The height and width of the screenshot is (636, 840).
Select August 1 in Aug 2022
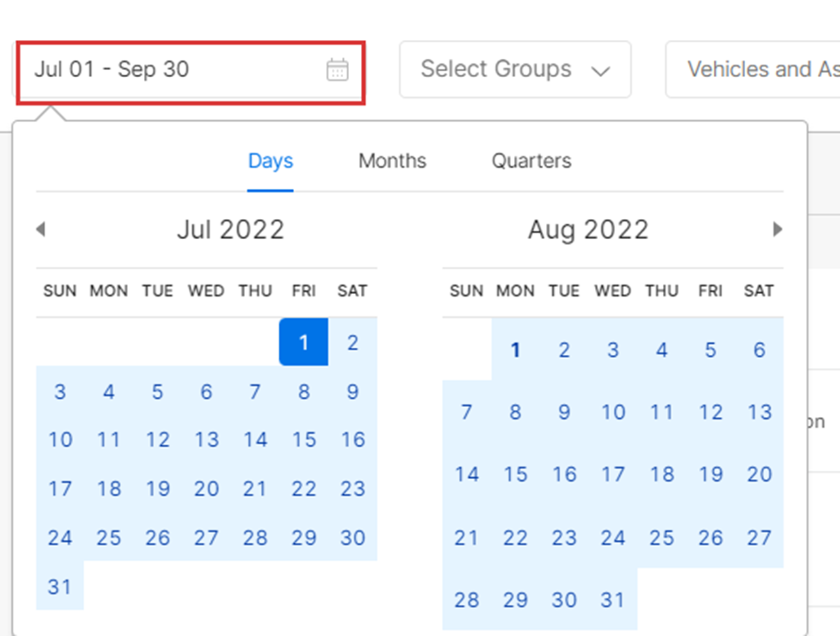tap(515, 350)
